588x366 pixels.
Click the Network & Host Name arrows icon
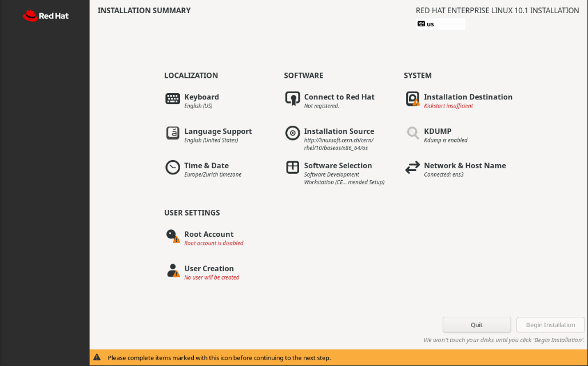[x=412, y=168]
